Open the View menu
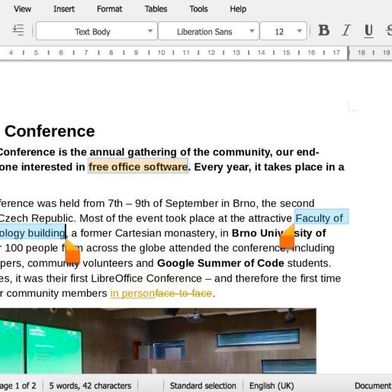The image size is (392, 392). click(x=23, y=9)
